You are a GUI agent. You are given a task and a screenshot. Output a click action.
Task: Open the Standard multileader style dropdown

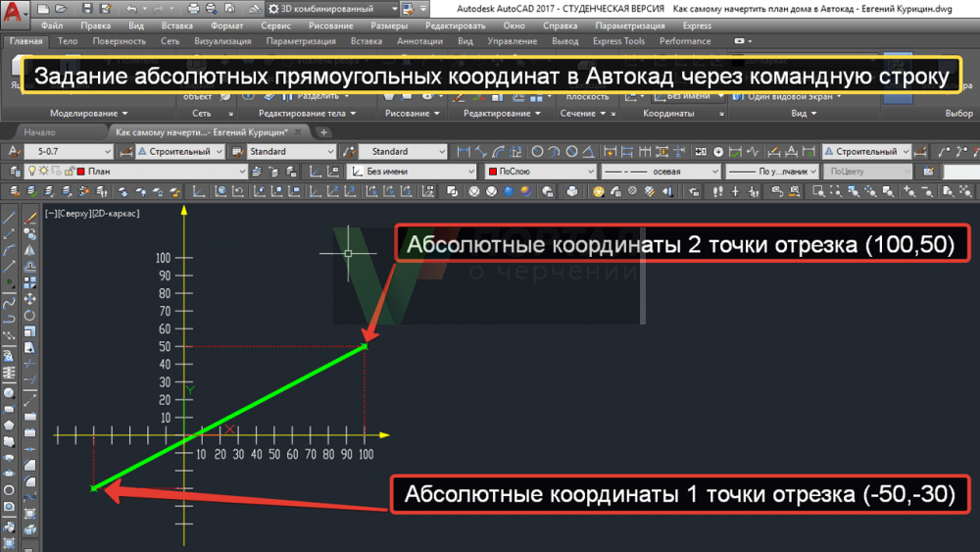pyautogui.click(x=403, y=151)
